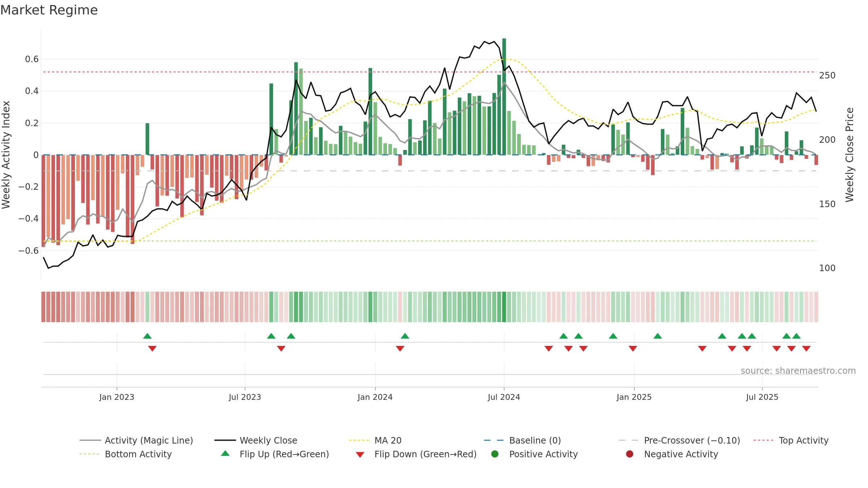Click the flip-down marker just after Jan 2024
Screen dimensions: 868x488
(400, 348)
